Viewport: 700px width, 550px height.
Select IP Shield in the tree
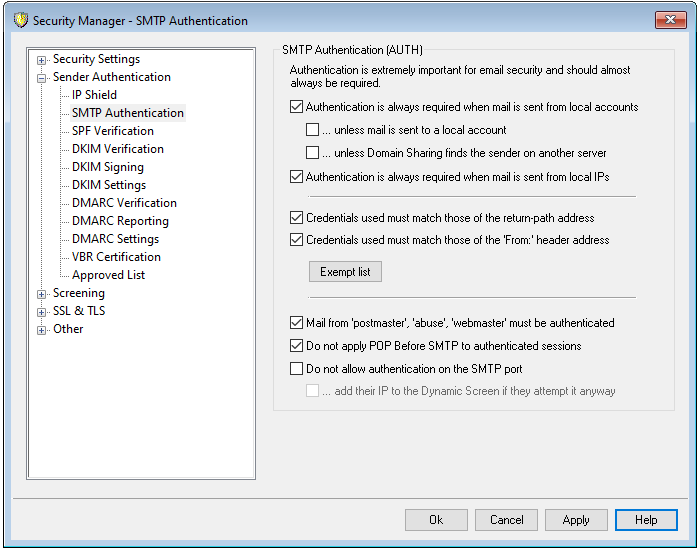click(x=94, y=95)
